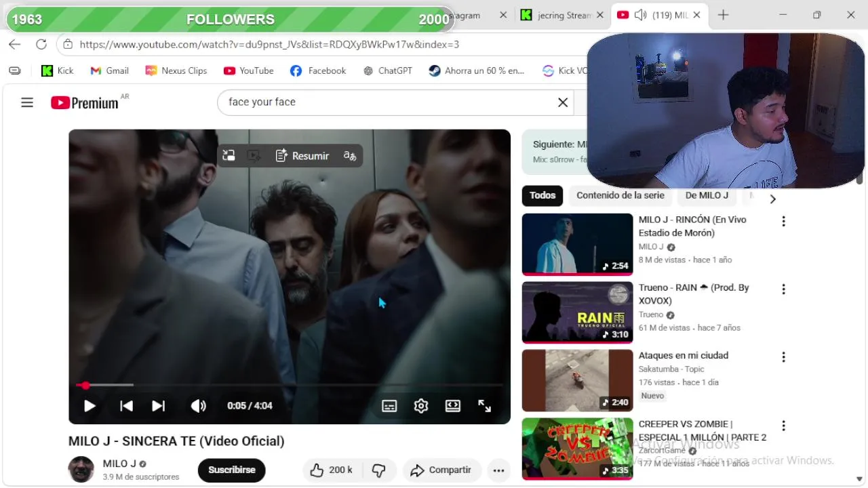The image size is (868, 488).
Task: Click the second overlay icon before Resumir
Action: [x=254, y=156]
